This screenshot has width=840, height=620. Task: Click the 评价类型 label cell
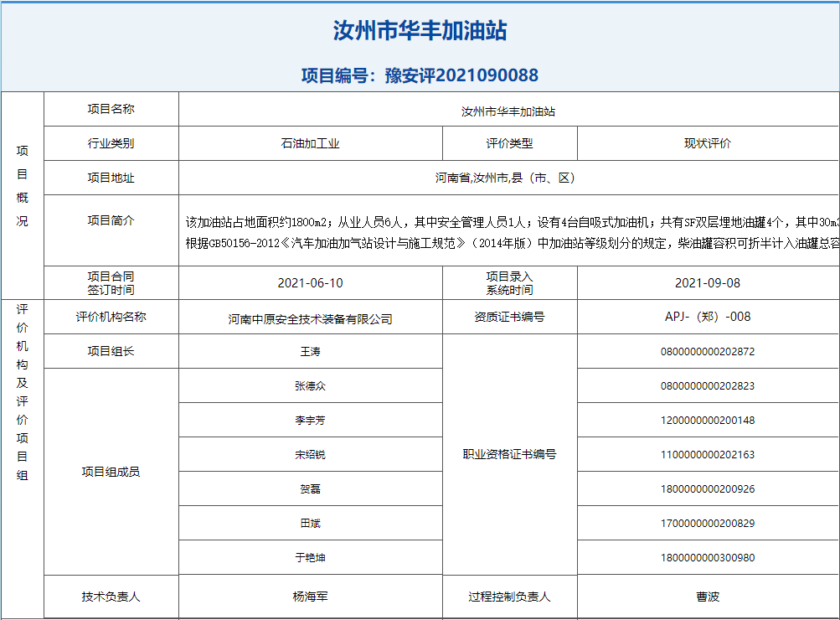(509, 143)
